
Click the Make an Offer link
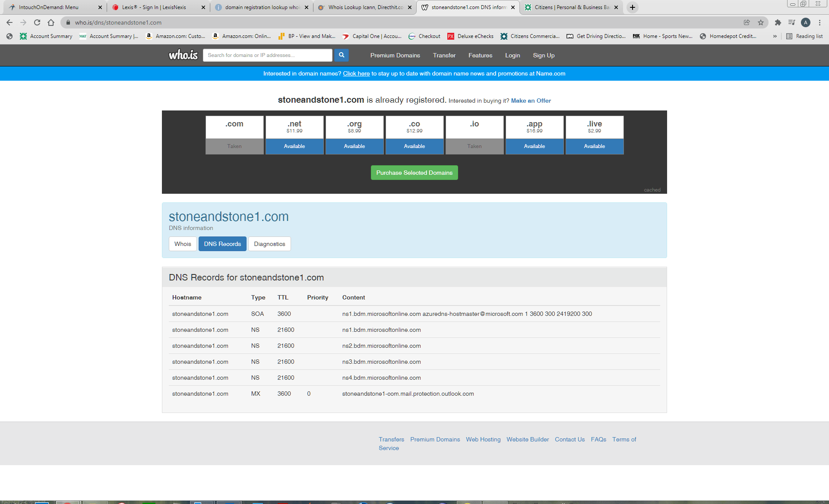[x=531, y=101]
